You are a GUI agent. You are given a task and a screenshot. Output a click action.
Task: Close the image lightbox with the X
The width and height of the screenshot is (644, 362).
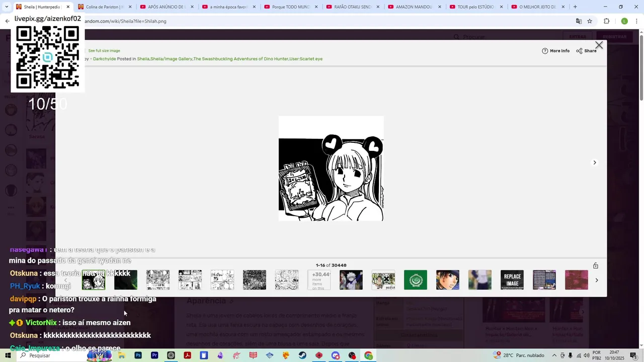click(599, 45)
